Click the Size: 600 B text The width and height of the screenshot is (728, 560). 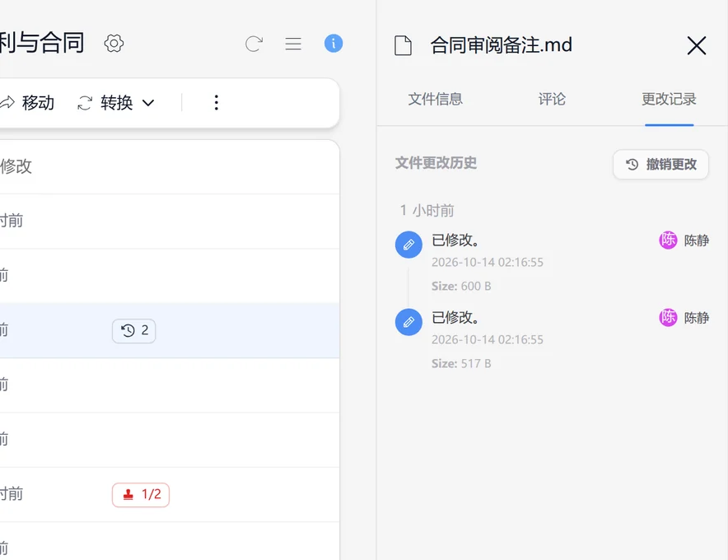(461, 286)
